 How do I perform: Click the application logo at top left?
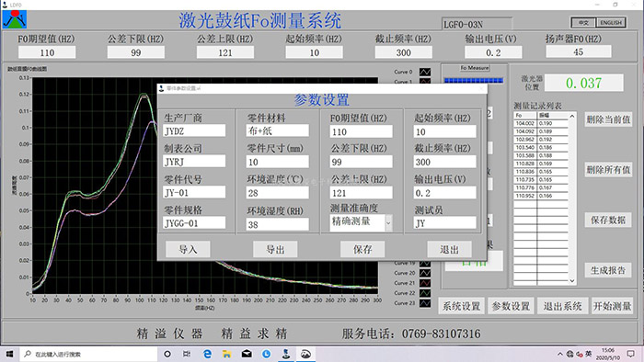pyautogui.click(x=15, y=19)
